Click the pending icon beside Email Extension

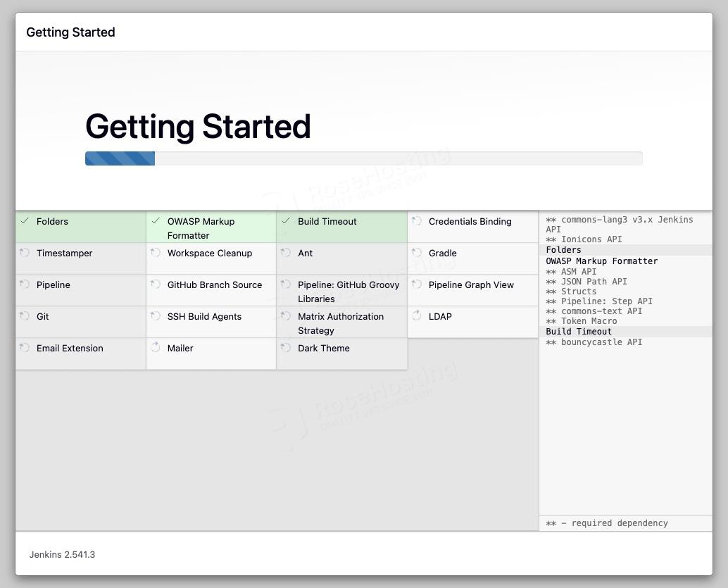[25, 347]
